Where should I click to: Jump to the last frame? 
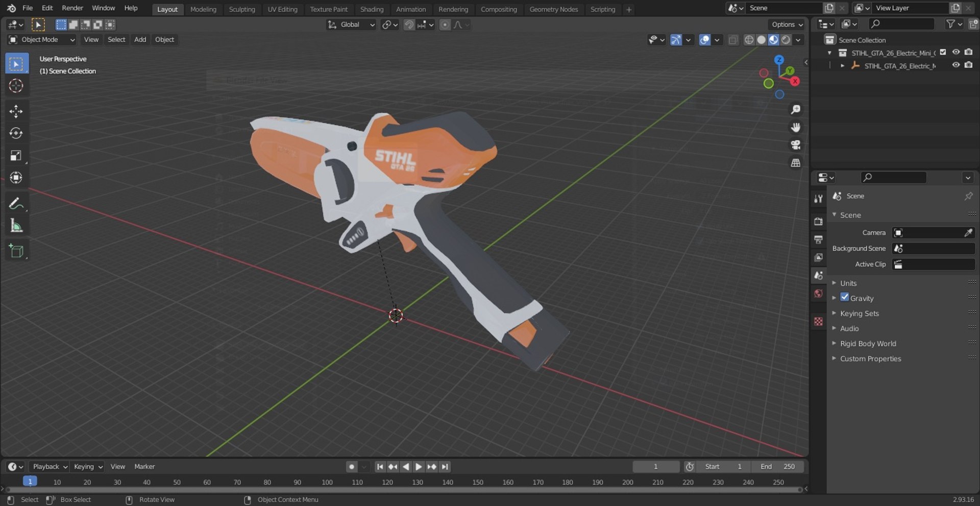pyautogui.click(x=445, y=467)
